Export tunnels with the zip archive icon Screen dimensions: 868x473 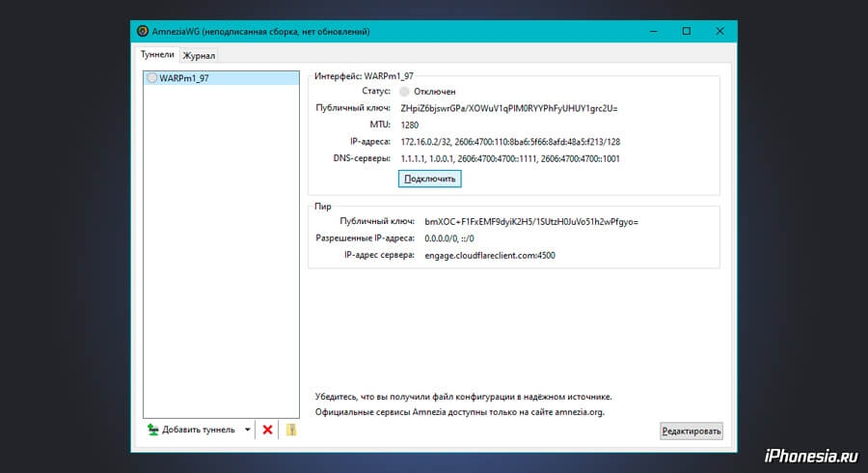click(x=290, y=430)
